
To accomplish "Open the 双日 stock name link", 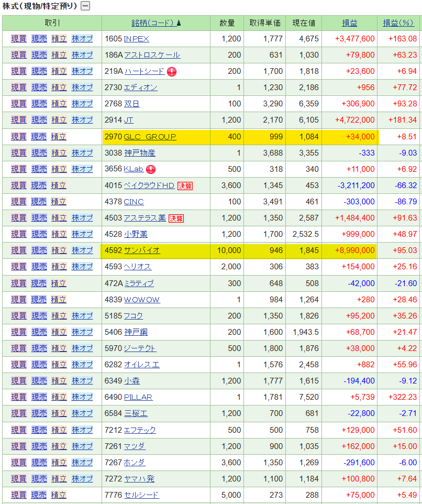I will tap(131, 104).
